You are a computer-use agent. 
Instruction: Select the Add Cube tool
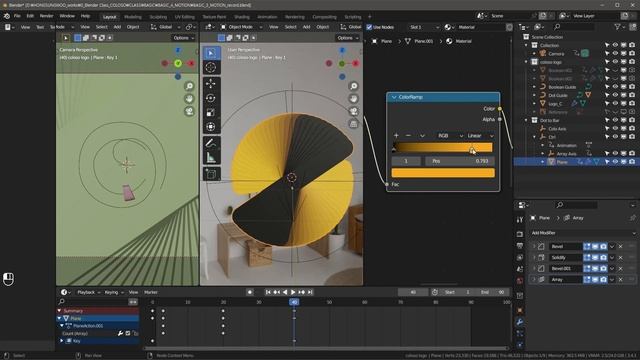click(211, 174)
